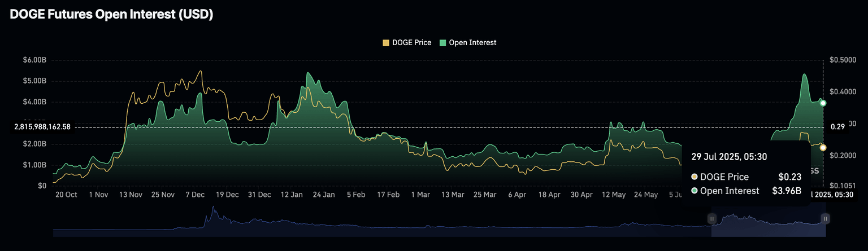Click the 6 Apr date label
Viewport: 868px width, 251px height.
click(517, 195)
